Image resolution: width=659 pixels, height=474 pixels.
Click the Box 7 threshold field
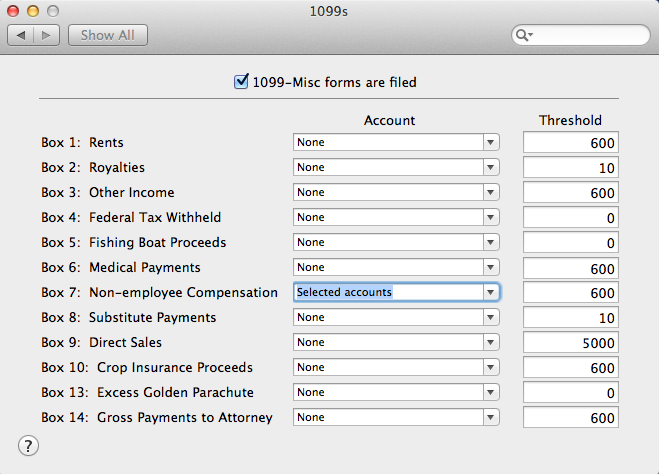[571, 292]
